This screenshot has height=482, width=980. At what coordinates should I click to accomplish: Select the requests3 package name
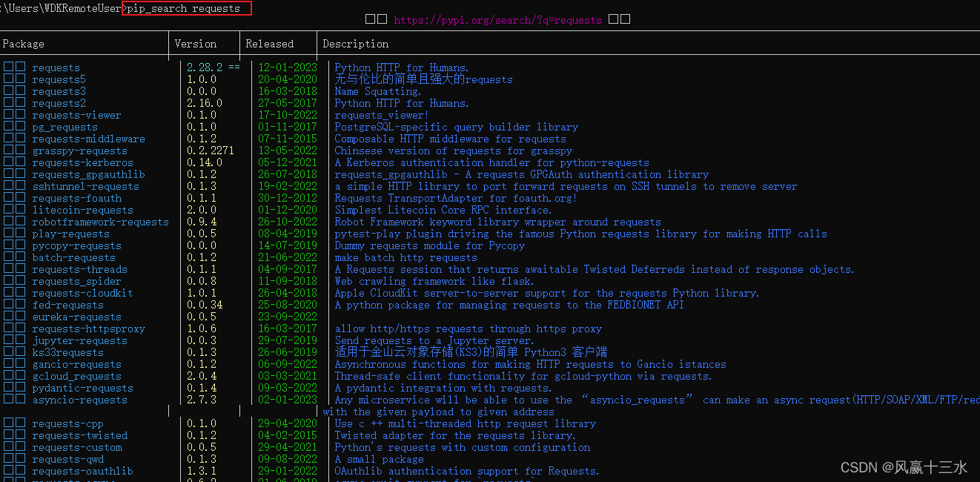[x=59, y=91]
